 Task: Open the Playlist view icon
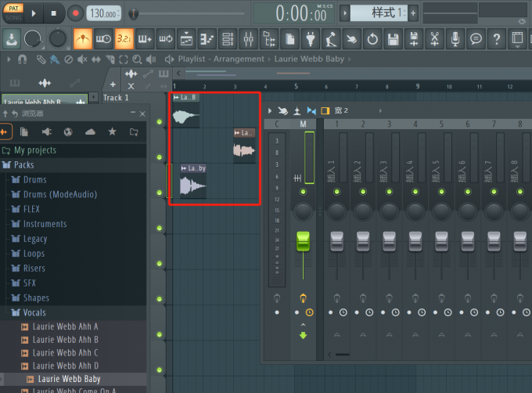(186, 39)
